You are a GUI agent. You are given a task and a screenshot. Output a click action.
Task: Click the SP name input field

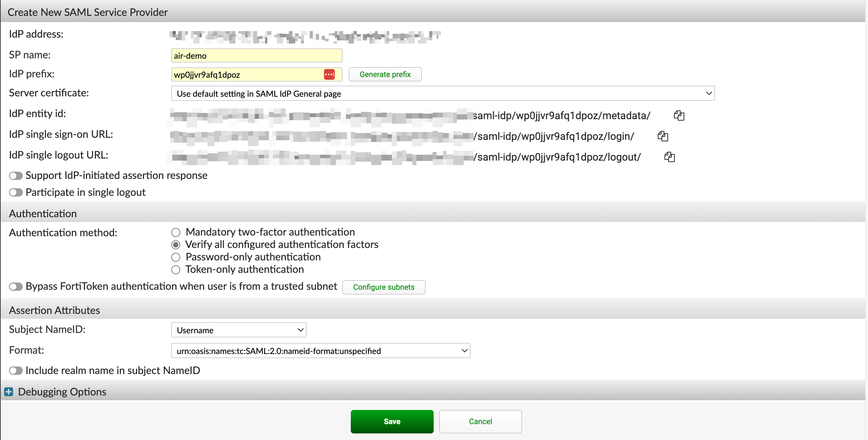coord(256,55)
